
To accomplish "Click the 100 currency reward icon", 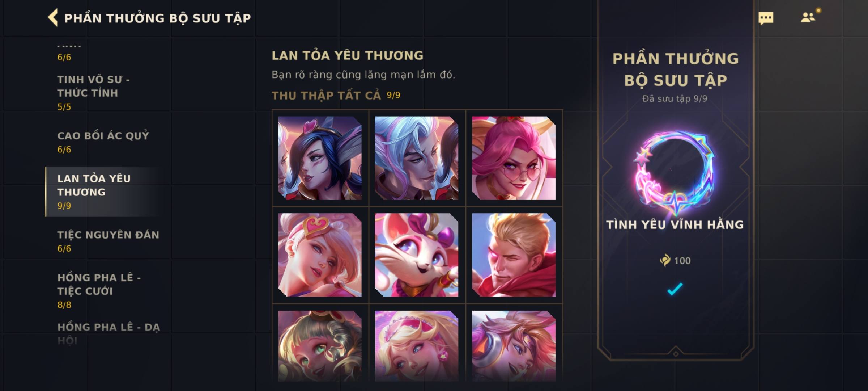I will [665, 260].
